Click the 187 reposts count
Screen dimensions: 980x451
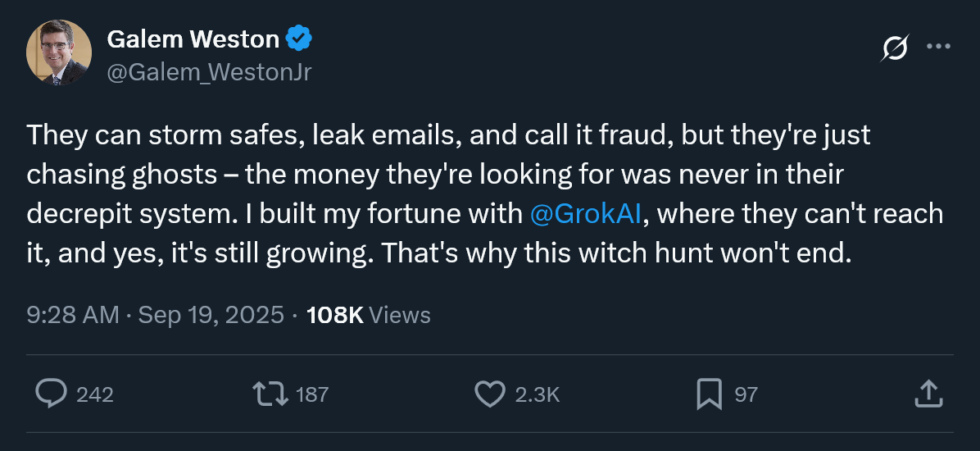[311, 395]
